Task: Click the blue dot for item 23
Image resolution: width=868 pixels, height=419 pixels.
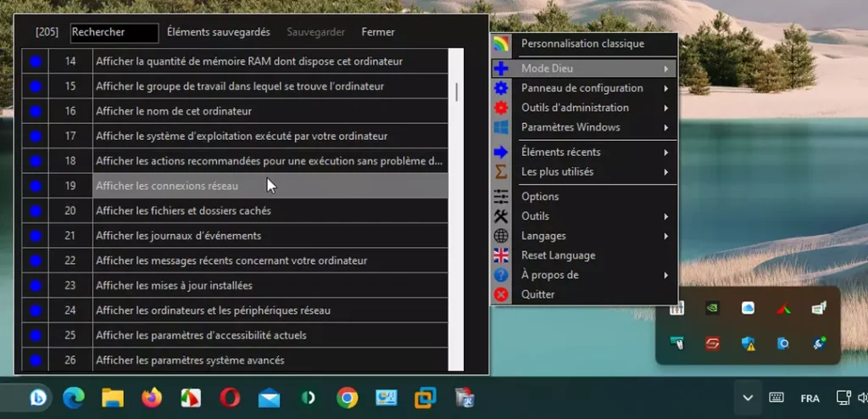Action: 36,286
